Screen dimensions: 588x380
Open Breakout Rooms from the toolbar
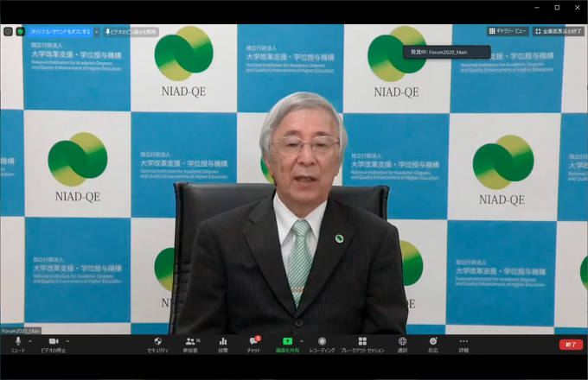pyautogui.click(x=362, y=343)
